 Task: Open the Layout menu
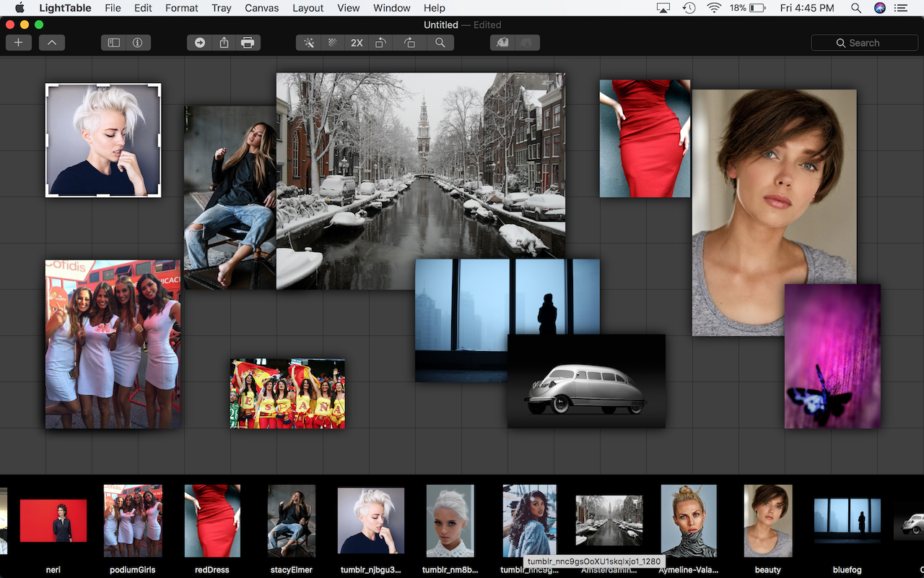coord(308,8)
